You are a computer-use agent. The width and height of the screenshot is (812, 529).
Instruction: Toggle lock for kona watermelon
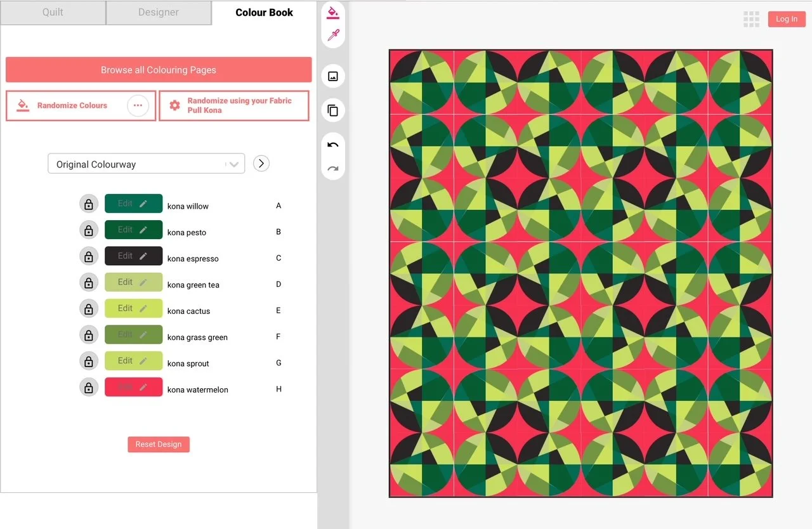coord(89,387)
